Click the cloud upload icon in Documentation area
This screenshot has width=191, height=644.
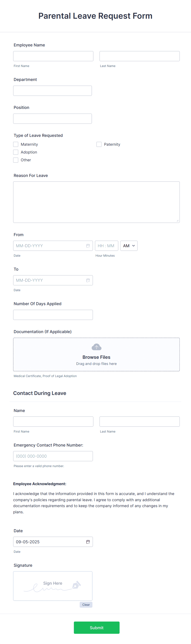click(x=96, y=347)
